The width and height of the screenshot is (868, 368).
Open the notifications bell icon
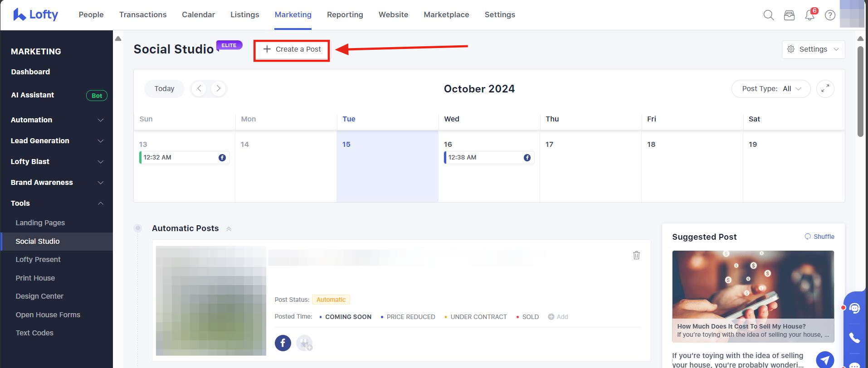pos(809,15)
